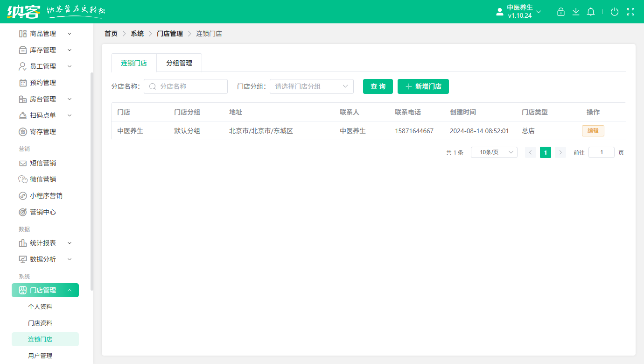Viewport: 644px width, 364px height.
Task: Collapse the 门店管理 chevron
Action: (70, 290)
